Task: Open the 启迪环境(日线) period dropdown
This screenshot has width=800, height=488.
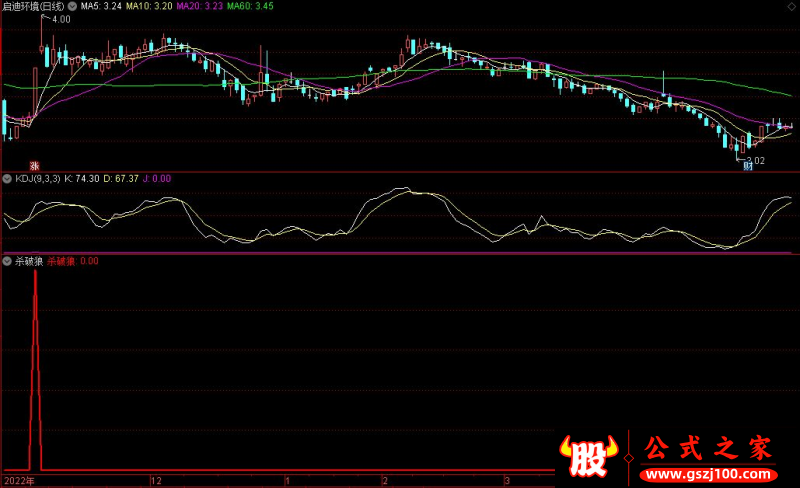Action: pos(36,6)
